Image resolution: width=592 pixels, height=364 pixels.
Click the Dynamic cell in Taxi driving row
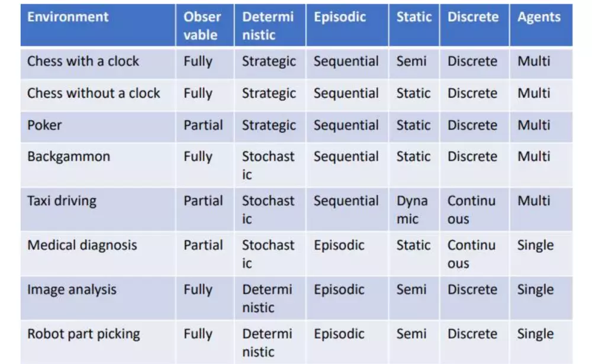click(x=412, y=210)
